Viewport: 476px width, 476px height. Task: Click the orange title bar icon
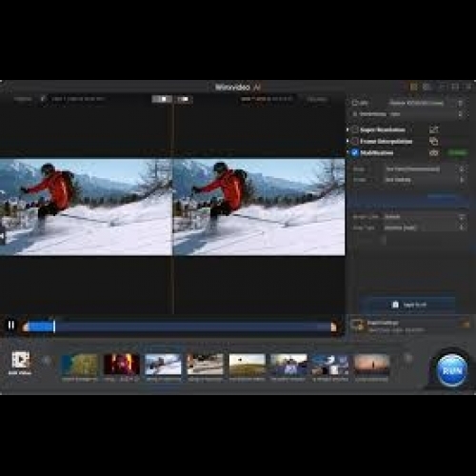point(413,87)
